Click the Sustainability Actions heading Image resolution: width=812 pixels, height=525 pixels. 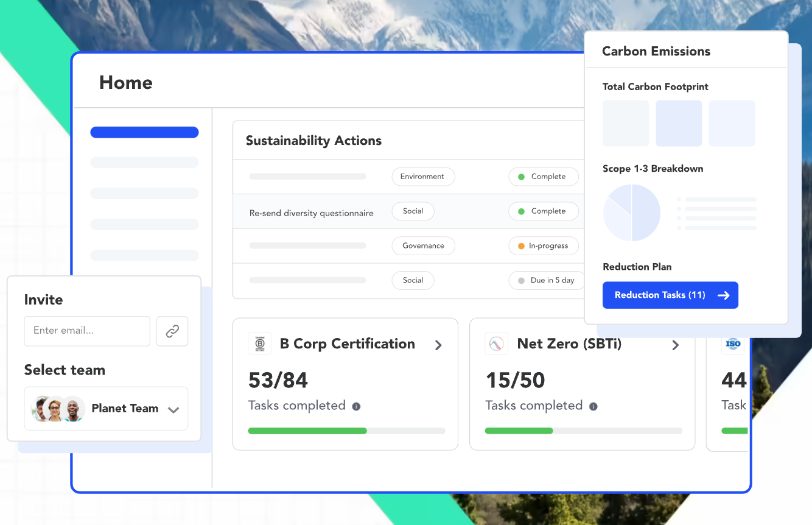click(x=313, y=141)
